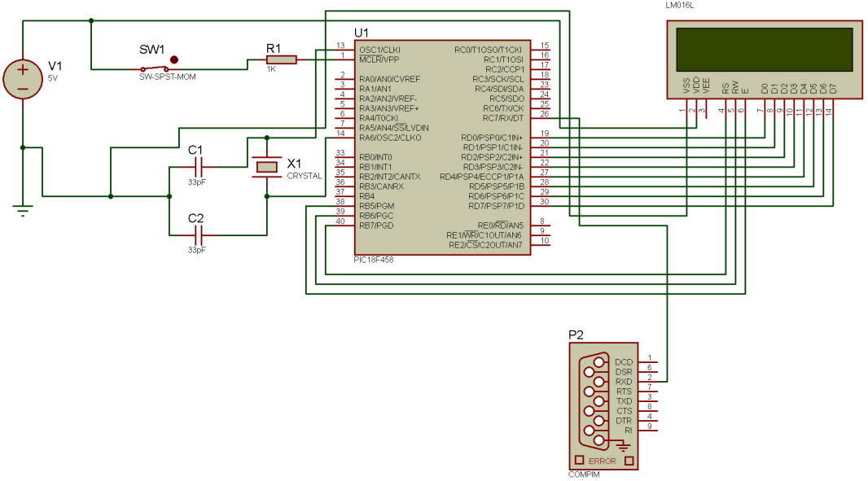Screen dimensions: 868x481
Task: Click the COMPIM P2 serial port connector
Action: [x=603, y=406]
